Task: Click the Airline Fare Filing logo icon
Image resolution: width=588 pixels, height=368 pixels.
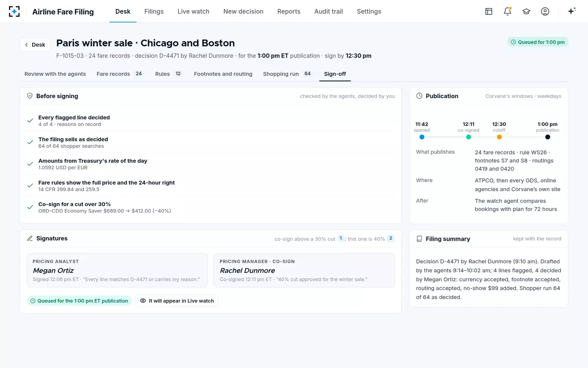Action: (x=14, y=11)
